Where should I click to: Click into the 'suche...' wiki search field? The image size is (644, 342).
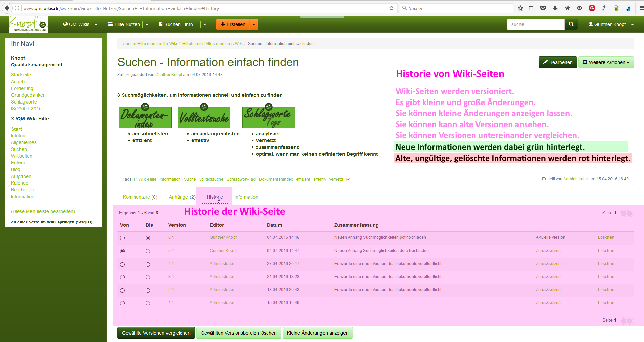[x=535, y=24]
